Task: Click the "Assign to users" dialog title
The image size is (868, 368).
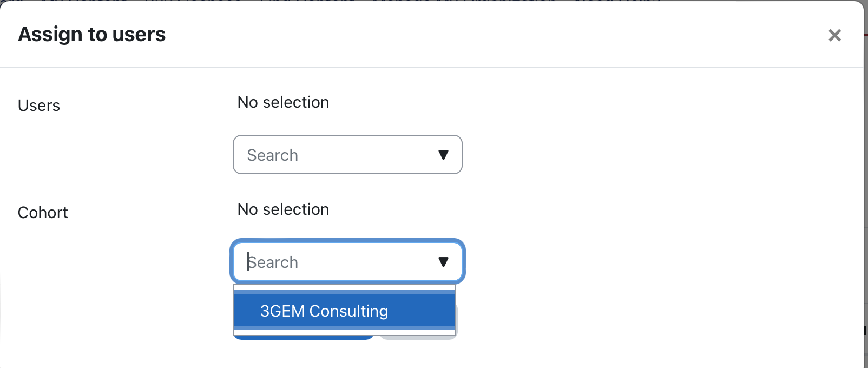Action: click(x=92, y=35)
